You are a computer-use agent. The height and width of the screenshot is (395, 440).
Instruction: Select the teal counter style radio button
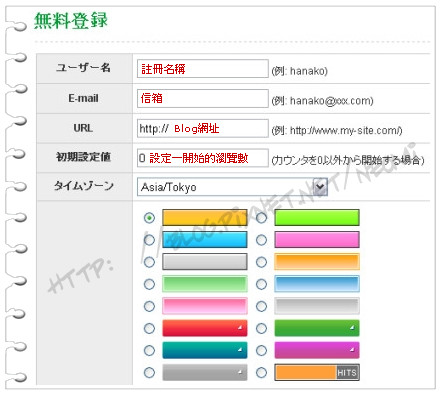149,350
